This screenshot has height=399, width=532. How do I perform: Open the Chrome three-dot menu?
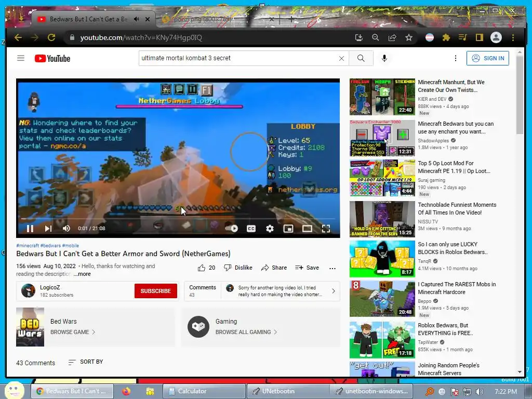click(x=513, y=37)
